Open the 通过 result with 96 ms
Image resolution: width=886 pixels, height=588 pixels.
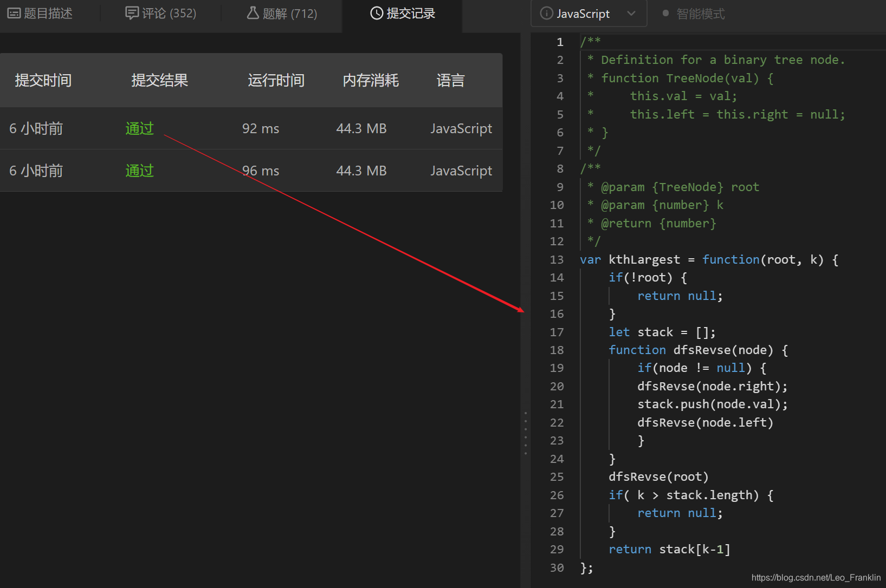140,171
